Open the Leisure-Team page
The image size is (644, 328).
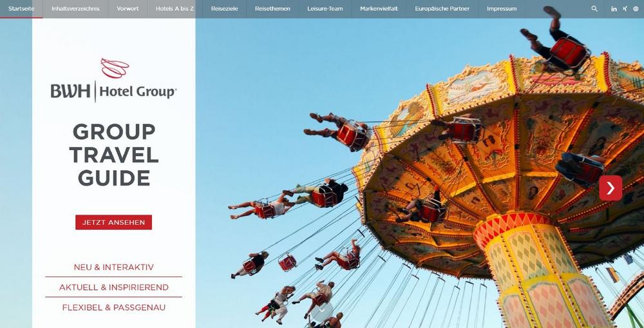[x=325, y=8]
